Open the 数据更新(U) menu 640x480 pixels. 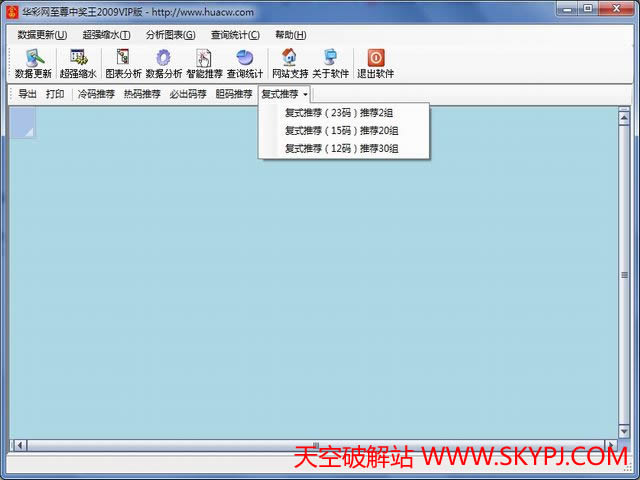pyautogui.click(x=42, y=35)
